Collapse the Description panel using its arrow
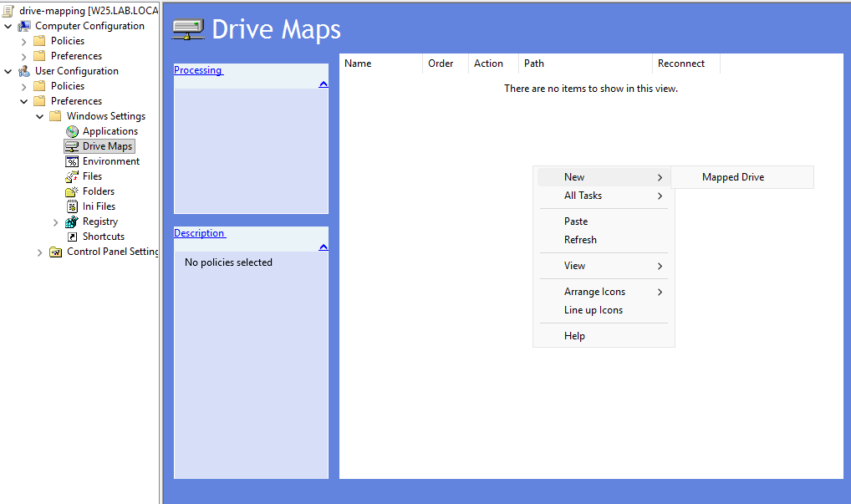Screen dimensions: 851x504 point(323,247)
